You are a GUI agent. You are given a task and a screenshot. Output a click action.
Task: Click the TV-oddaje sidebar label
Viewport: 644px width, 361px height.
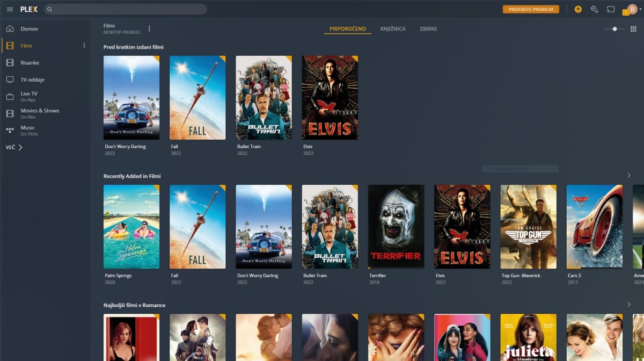pos(33,80)
